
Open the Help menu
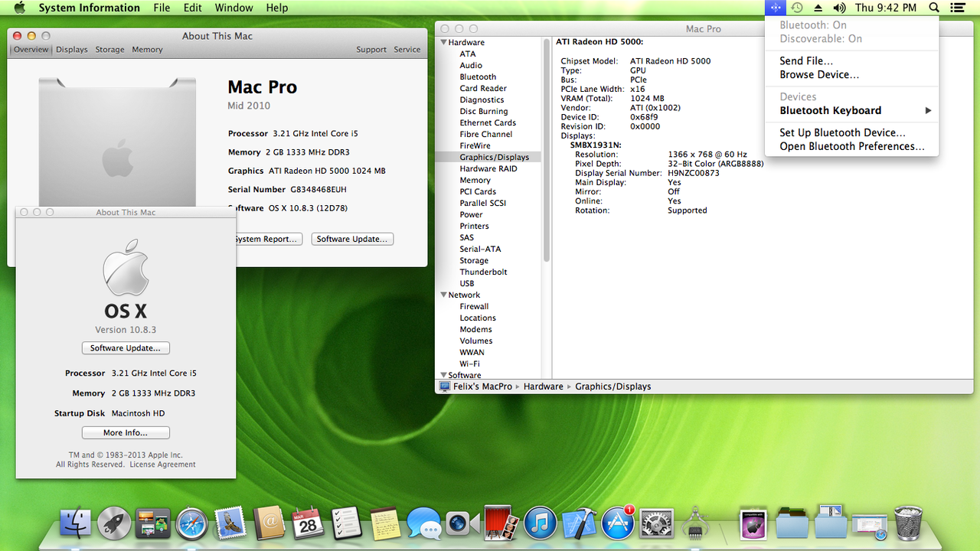point(277,8)
